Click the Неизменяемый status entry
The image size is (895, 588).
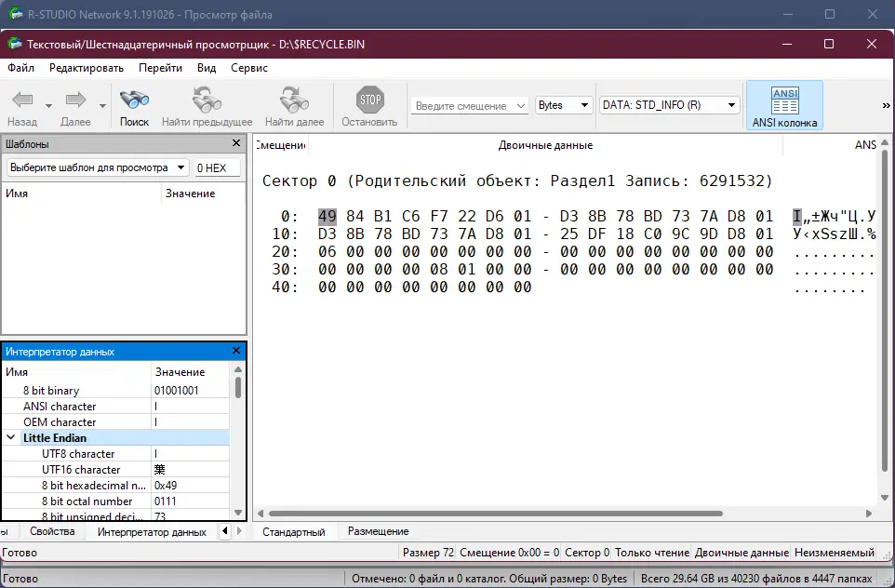(x=834, y=553)
